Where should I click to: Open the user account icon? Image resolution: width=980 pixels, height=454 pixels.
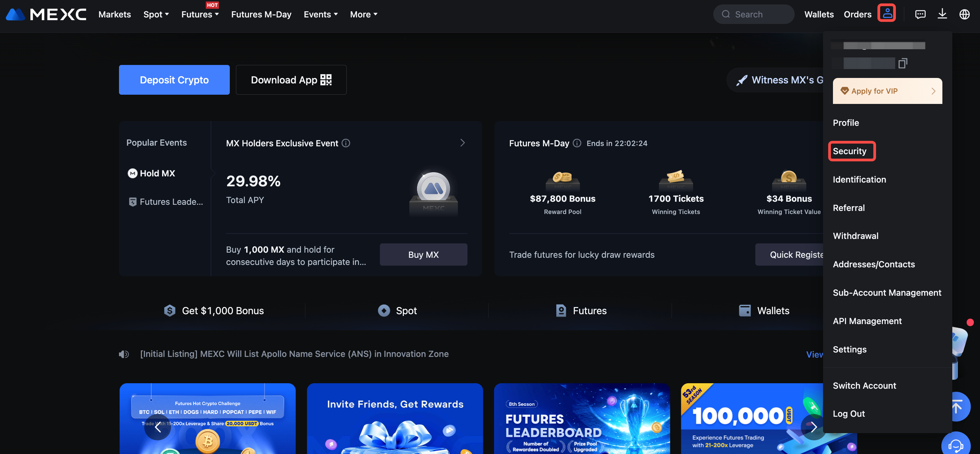(x=887, y=14)
